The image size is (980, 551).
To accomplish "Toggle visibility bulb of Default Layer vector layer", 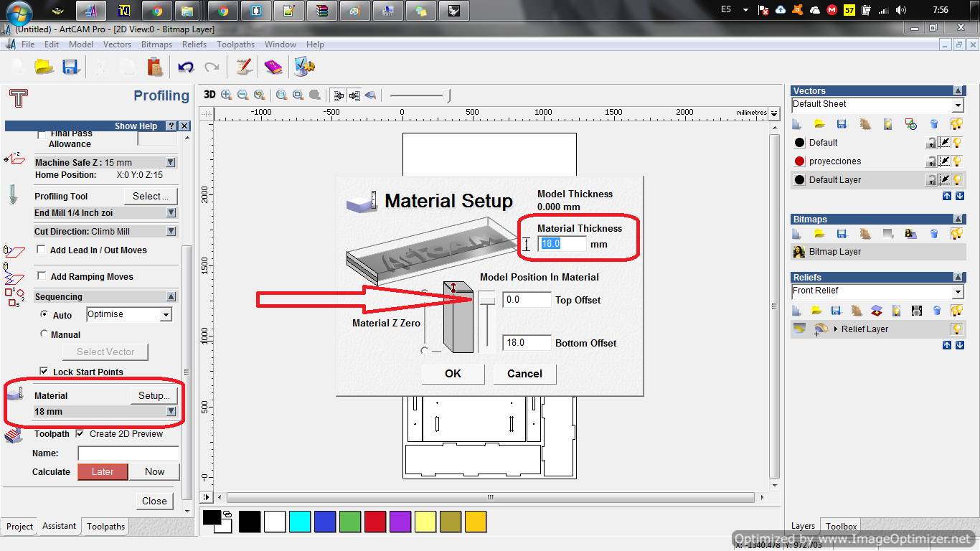I will tap(956, 180).
